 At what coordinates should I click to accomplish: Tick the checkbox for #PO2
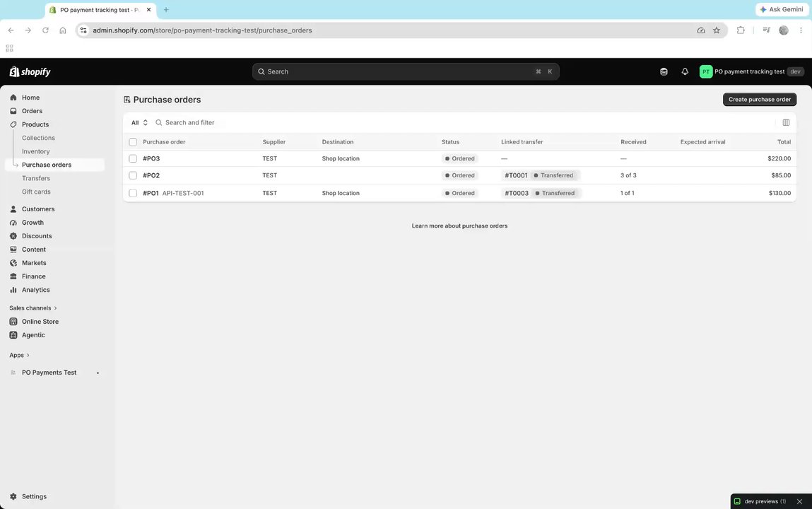click(x=133, y=175)
